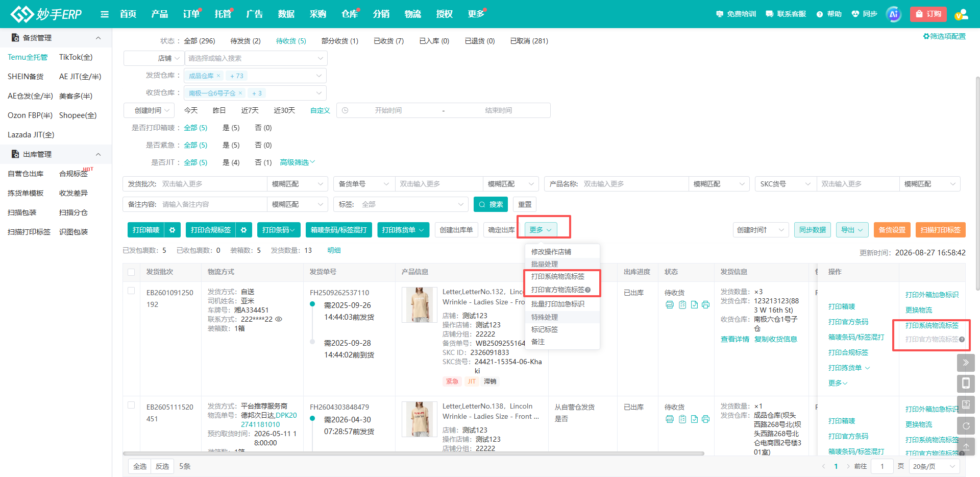Tick the select-all checkbox in table header
The image size is (980, 477).
(x=131, y=272)
